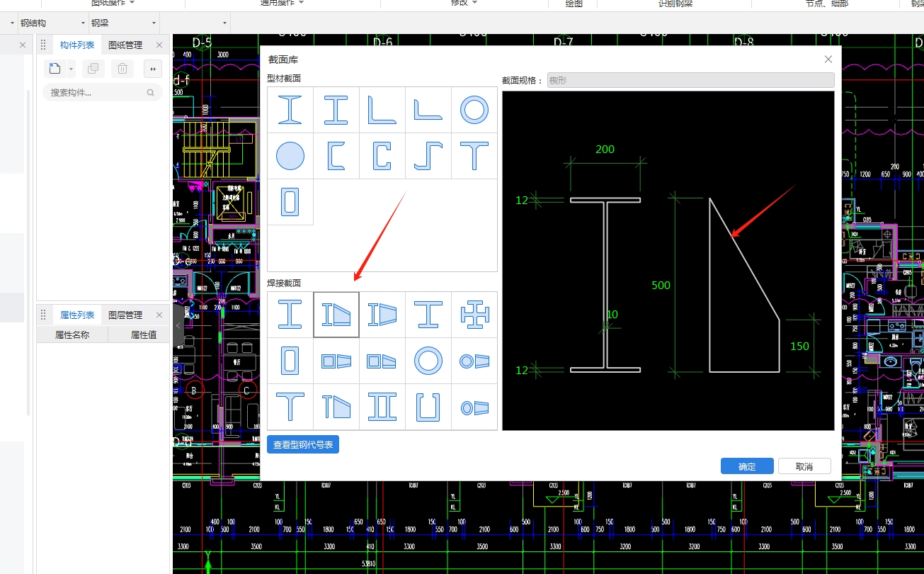Viewport: 924px width, 574px height.
Task: Close the property list panel
Action: coord(159,315)
